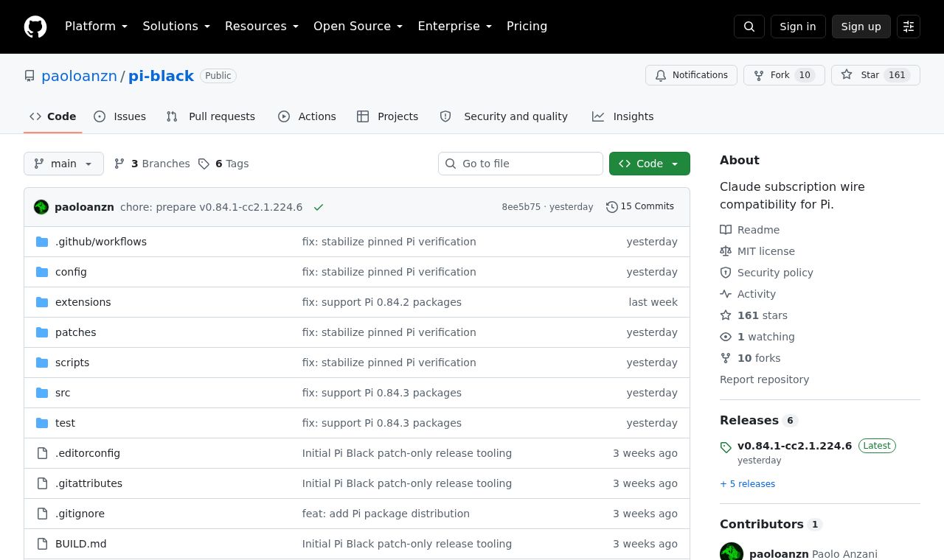Click the folder icon for patches

pyautogui.click(x=42, y=332)
